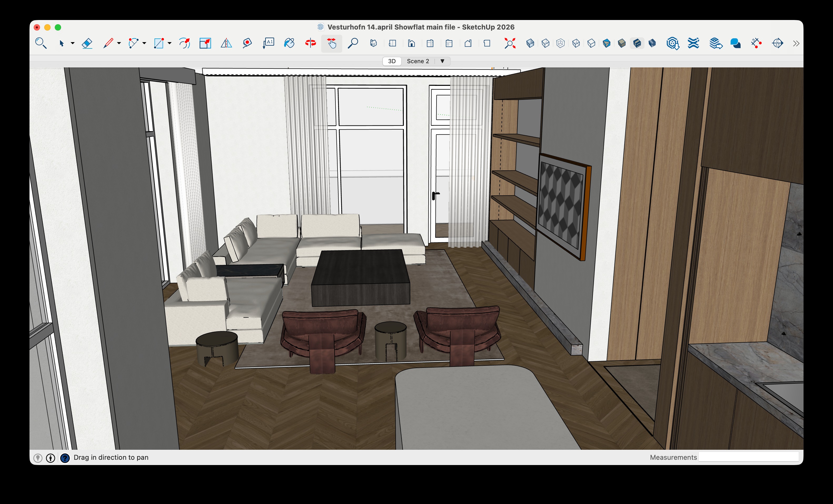Click the Zoom Extents icon
Screen dimensions: 833x504
coord(510,43)
